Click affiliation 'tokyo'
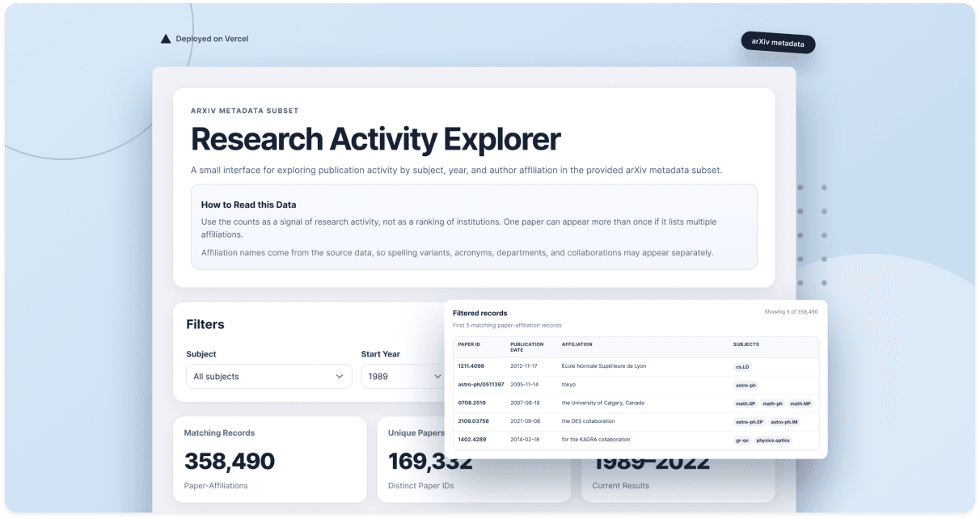This screenshot has width=980, height=519. 568,385
